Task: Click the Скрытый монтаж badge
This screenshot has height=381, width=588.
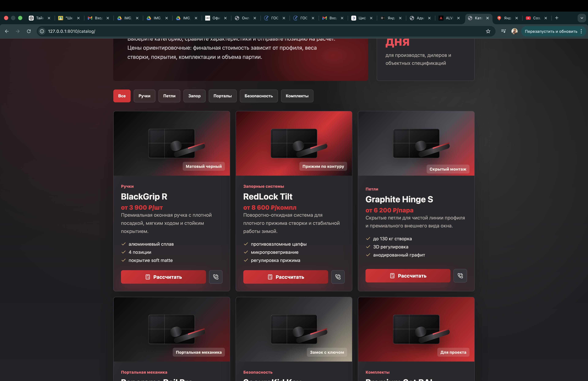Action: [448, 169]
